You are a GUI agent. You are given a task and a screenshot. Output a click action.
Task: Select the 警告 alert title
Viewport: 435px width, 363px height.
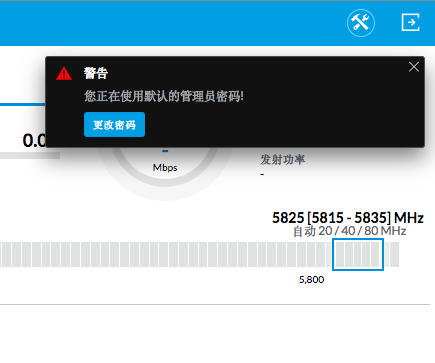coord(96,73)
